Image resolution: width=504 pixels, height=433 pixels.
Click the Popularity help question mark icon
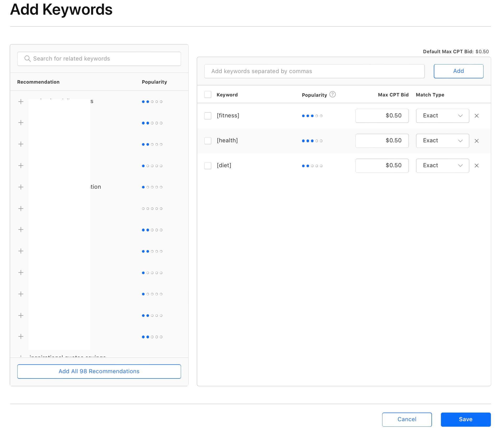[332, 94]
